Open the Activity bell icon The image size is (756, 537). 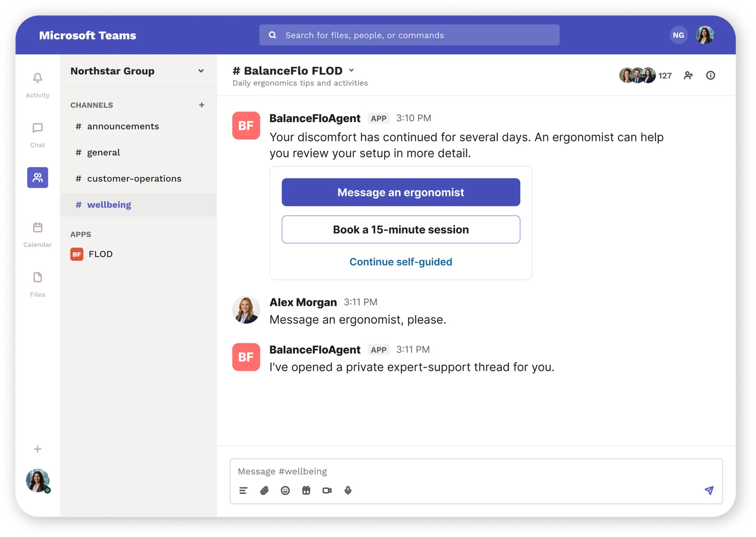point(37,78)
